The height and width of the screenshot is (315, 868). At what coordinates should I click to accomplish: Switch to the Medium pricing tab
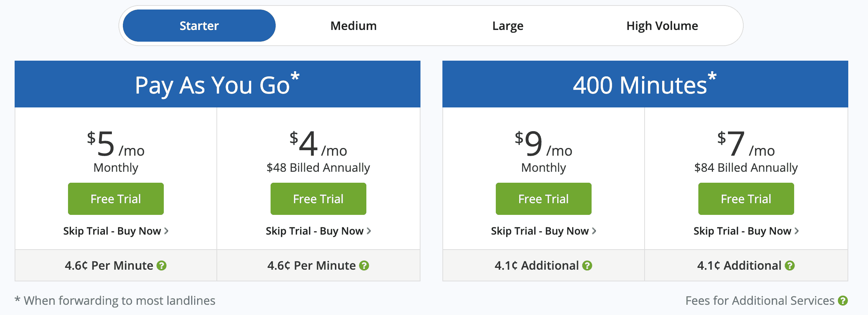tap(353, 25)
